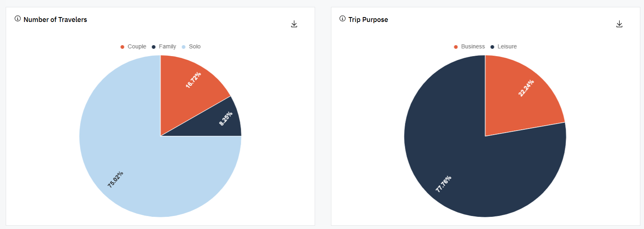Click the 8.25% data label
The height and width of the screenshot is (229, 644).
pos(226,118)
